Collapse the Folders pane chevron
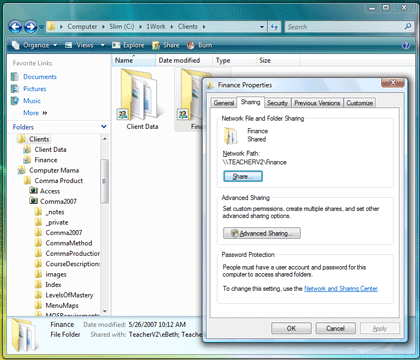 (104, 127)
